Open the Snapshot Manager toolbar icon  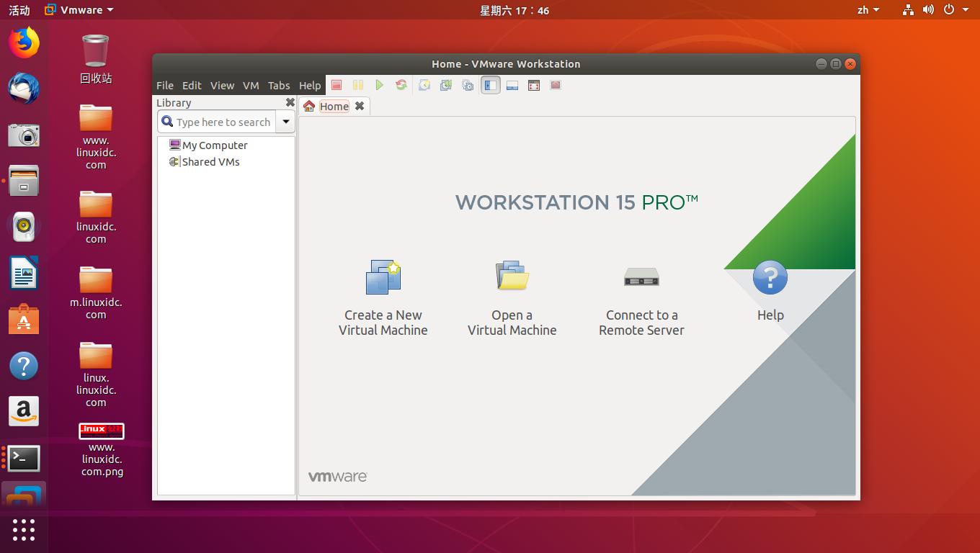pyautogui.click(x=468, y=85)
